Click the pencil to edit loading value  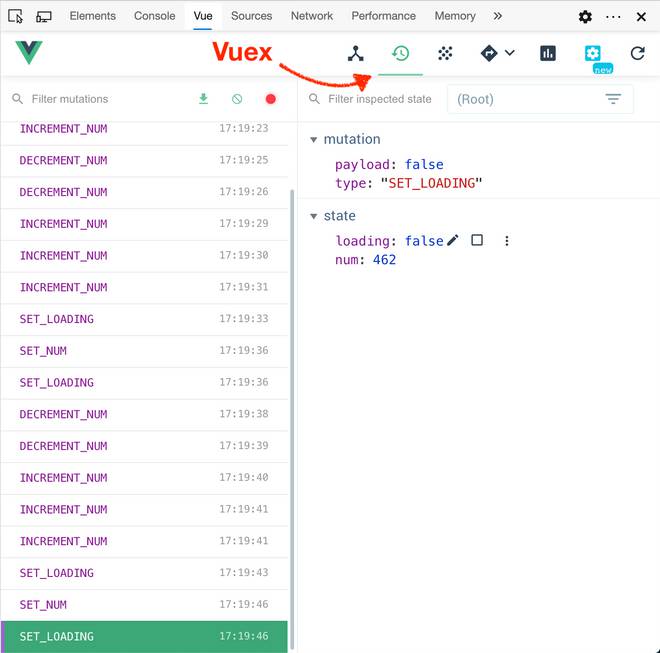[x=453, y=241]
